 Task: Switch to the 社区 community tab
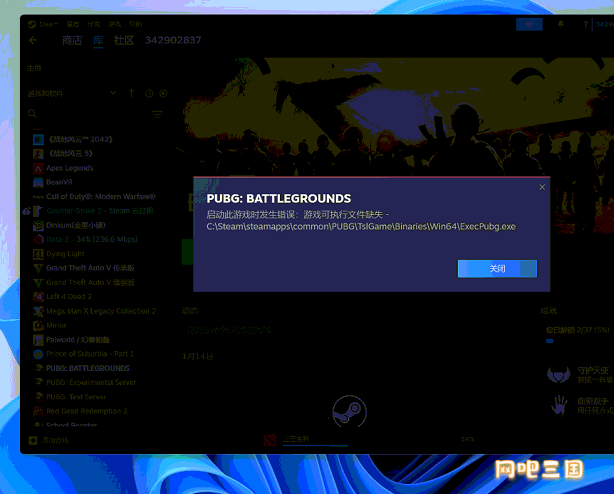point(124,40)
